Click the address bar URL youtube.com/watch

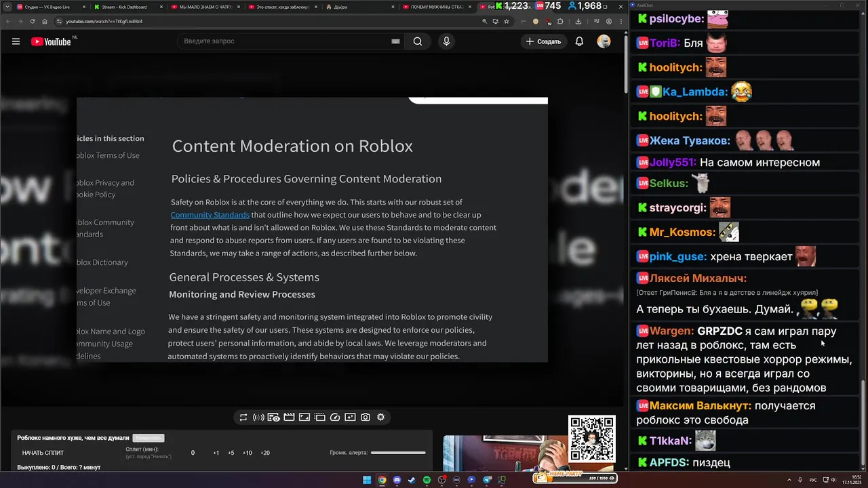point(104,21)
